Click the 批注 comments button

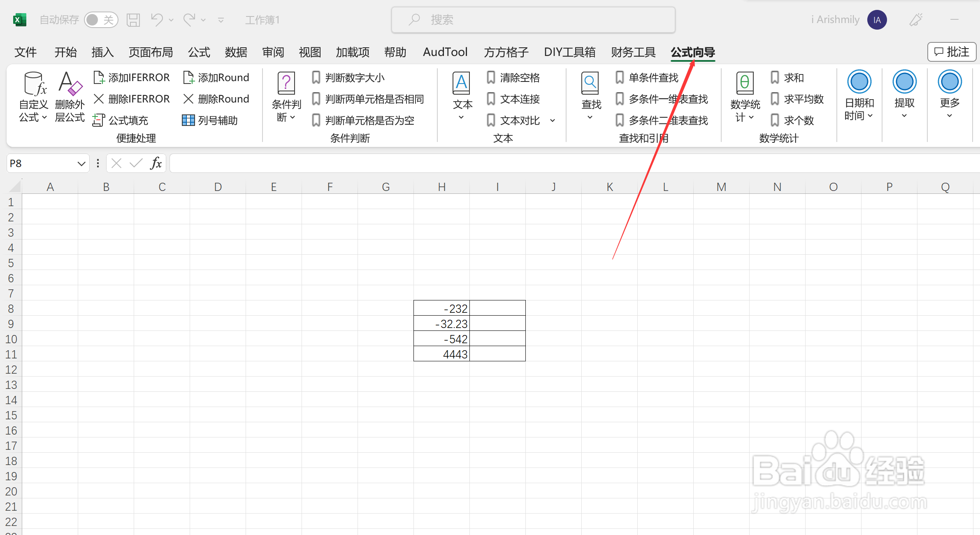point(952,52)
